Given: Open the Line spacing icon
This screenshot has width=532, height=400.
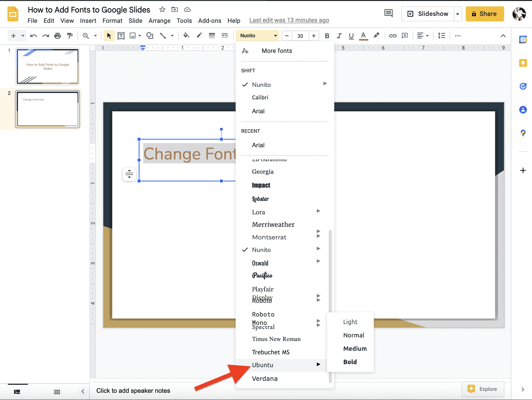Looking at the screenshot, I should click(x=441, y=36).
